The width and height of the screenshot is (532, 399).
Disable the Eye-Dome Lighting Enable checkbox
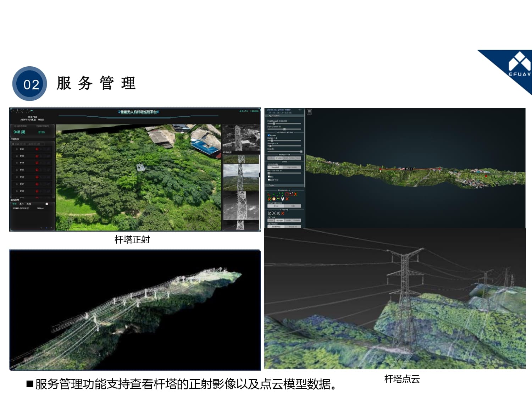pyautogui.click(x=268, y=135)
